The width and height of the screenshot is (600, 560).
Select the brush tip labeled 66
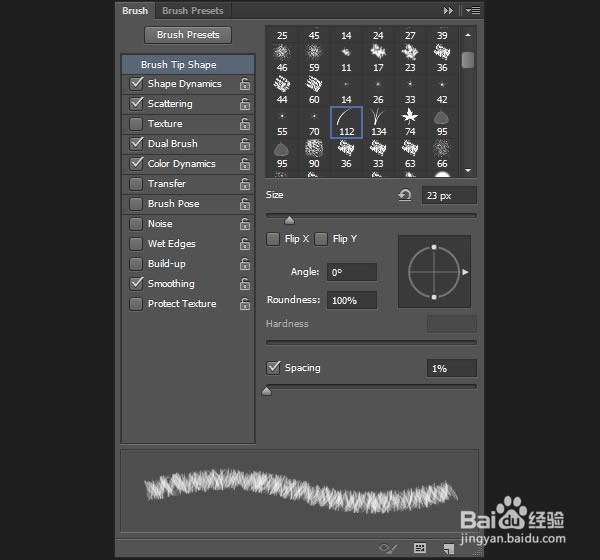(x=442, y=154)
